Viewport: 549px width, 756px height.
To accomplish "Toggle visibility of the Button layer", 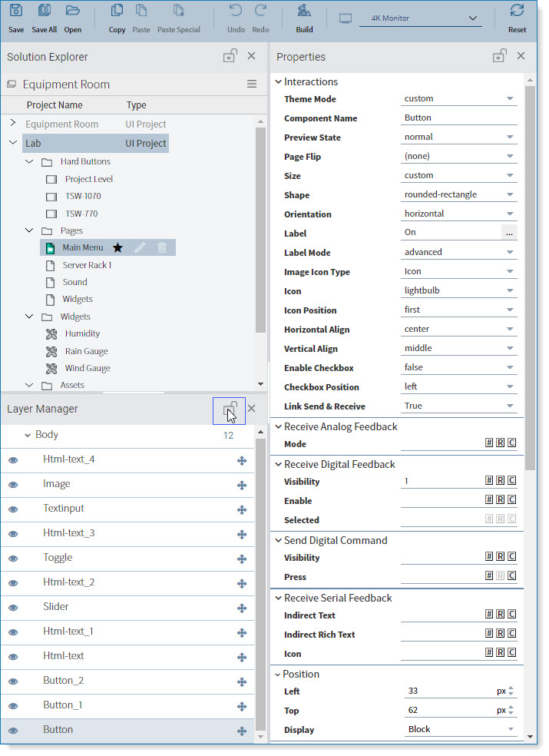I will pyautogui.click(x=14, y=731).
